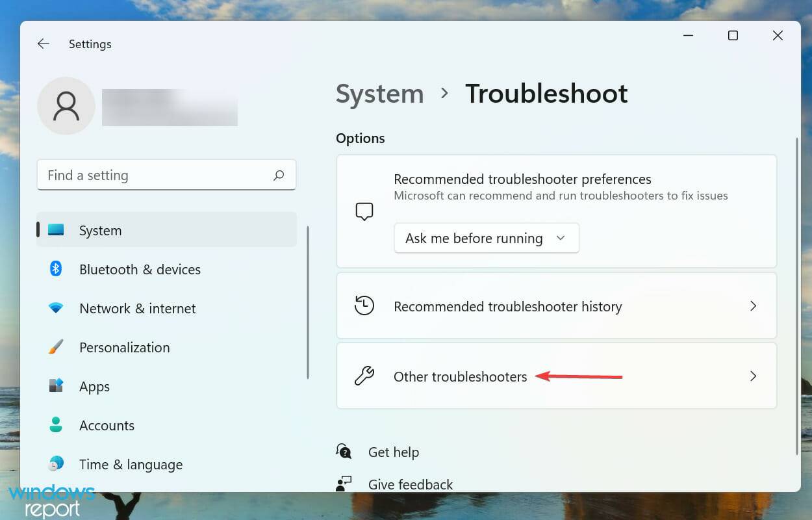The height and width of the screenshot is (520, 812).
Task: Expand Recommended troubleshooter history via its chevron
Action: coord(754,305)
